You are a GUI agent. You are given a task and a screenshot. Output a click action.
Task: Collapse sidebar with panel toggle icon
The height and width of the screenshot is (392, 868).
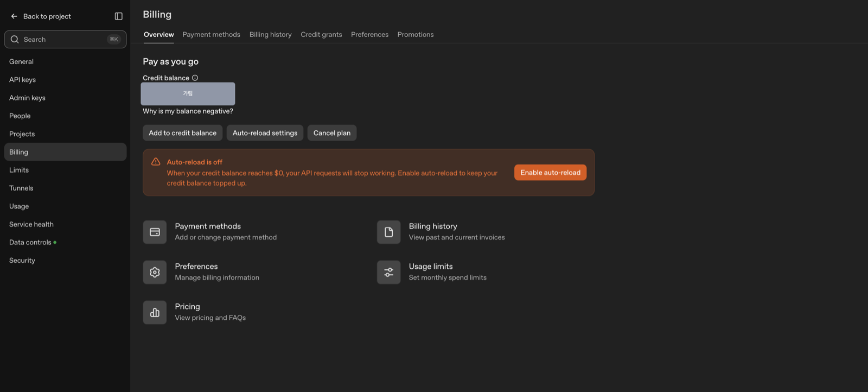tap(118, 16)
